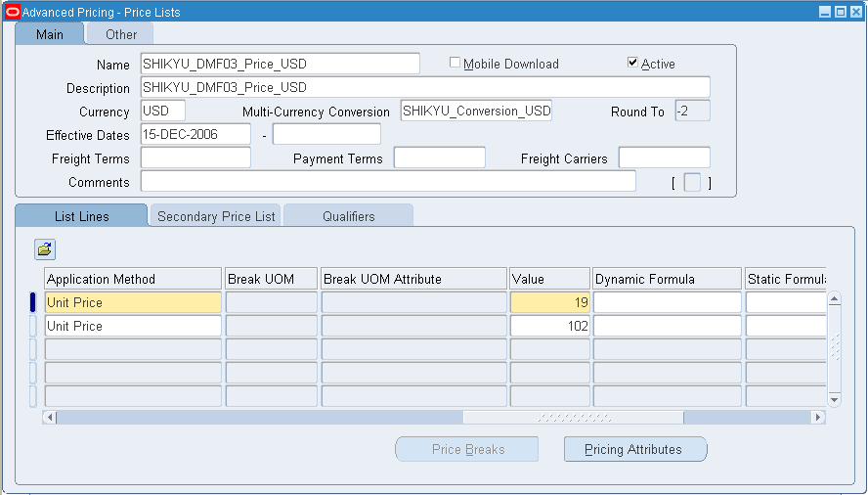The width and height of the screenshot is (868, 495).
Task: Click the Break UOM column header
Action: click(x=272, y=279)
